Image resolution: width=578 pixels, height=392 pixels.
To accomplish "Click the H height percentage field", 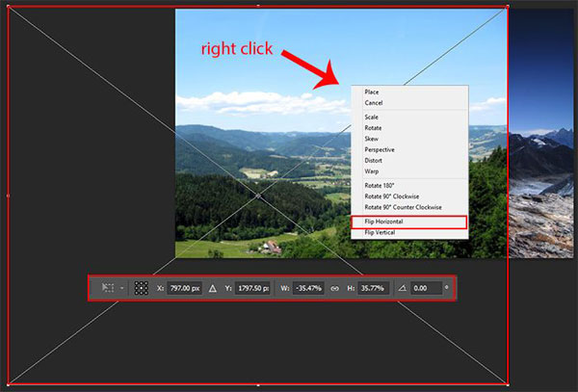I will pyautogui.click(x=372, y=287).
